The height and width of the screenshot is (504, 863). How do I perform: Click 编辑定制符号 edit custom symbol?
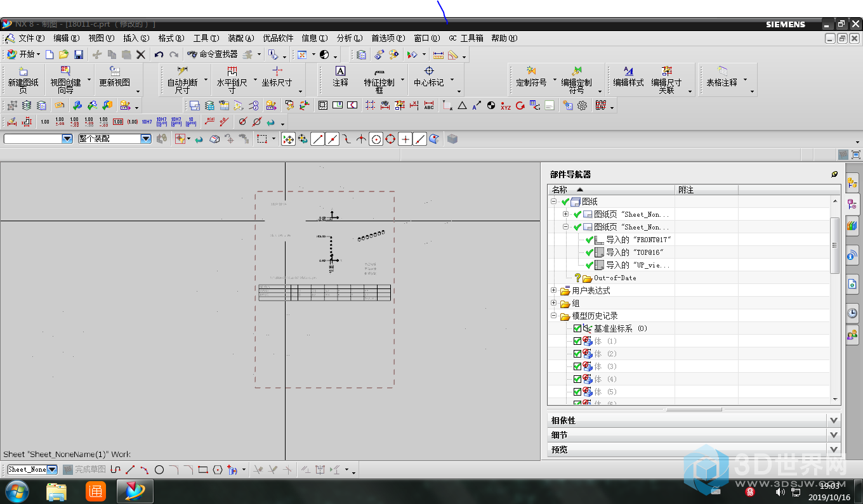coord(576,80)
